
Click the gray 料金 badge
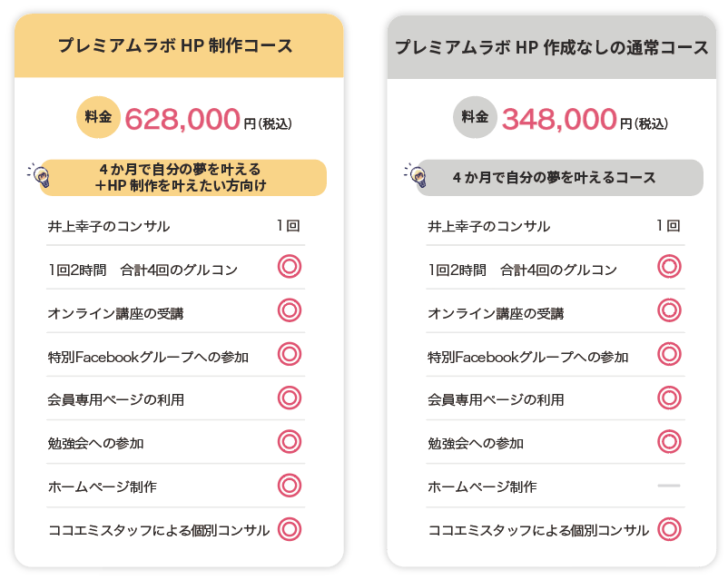click(475, 117)
